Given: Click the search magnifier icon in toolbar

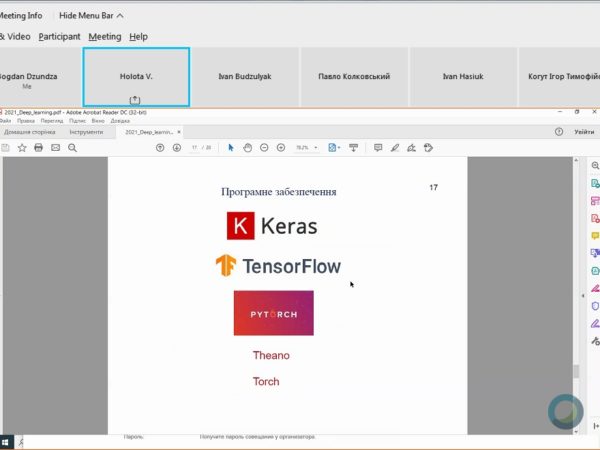Looking at the screenshot, I should coord(72,147).
